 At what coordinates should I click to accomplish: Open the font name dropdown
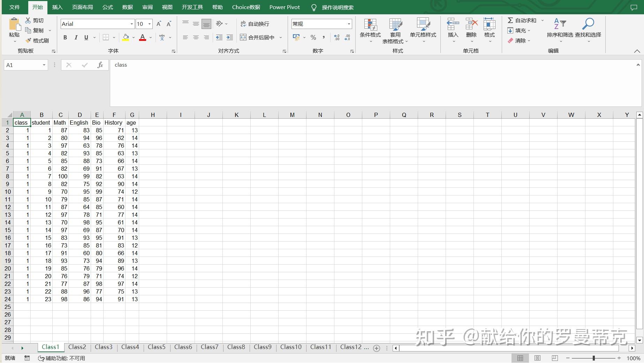tap(131, 24)
